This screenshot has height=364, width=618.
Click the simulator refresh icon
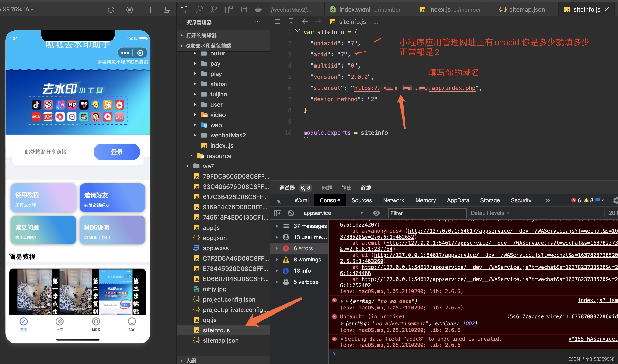pyautogui.click(x=111, y=10)
